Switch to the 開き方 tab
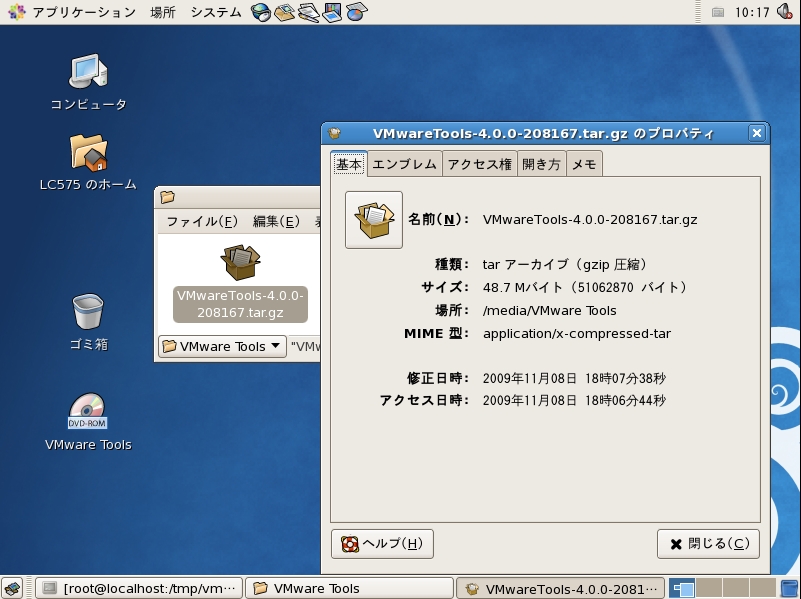 tap(541, 164)
